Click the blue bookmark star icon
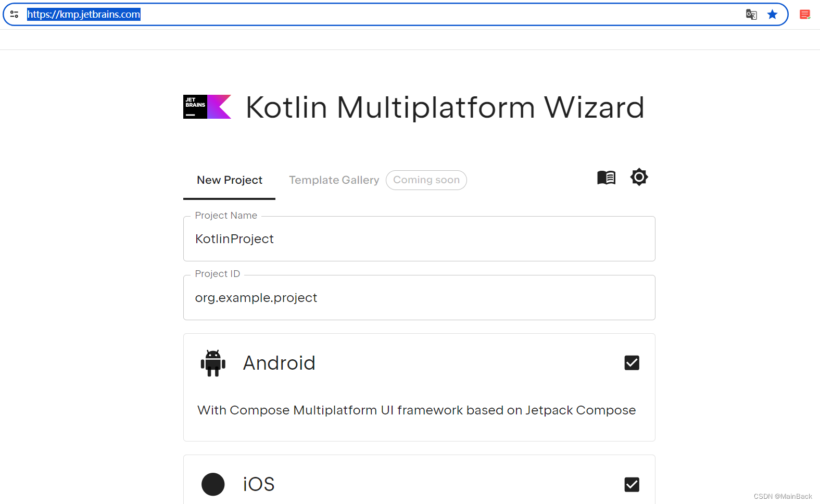Viewport: 820px width, 504px height. click(773, 15)
